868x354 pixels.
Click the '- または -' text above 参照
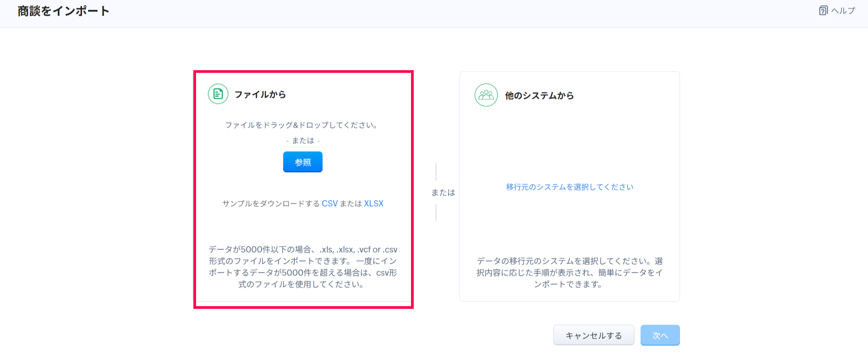click(303, 140)
